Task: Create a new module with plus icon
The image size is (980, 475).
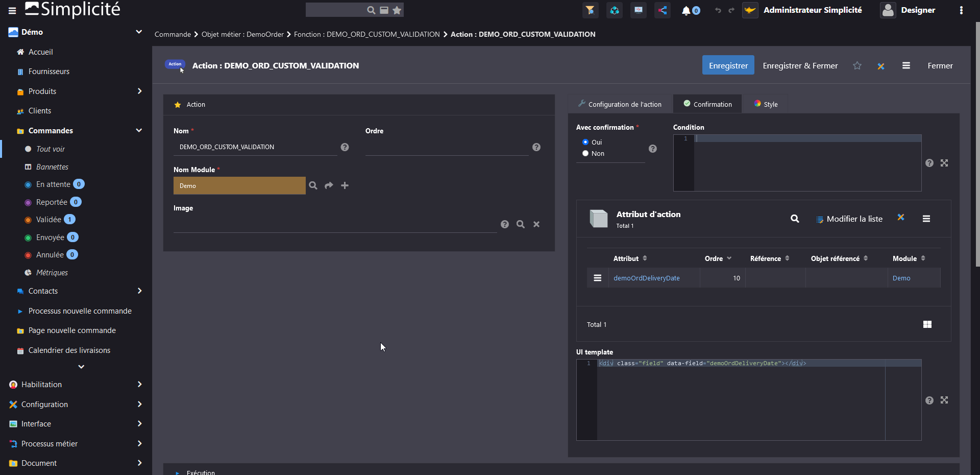Action: [345, 185]
